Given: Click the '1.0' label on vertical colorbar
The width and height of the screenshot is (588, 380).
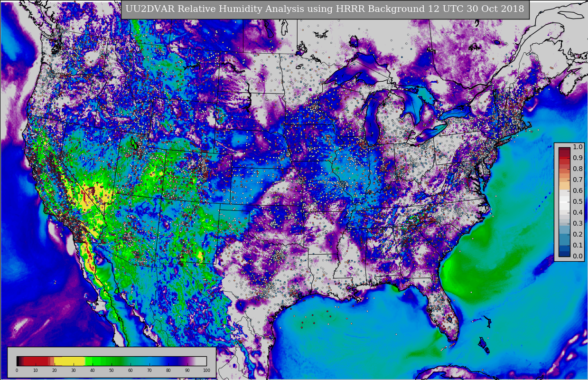Looking at the screenshot, I should click(x=578, y=147).
